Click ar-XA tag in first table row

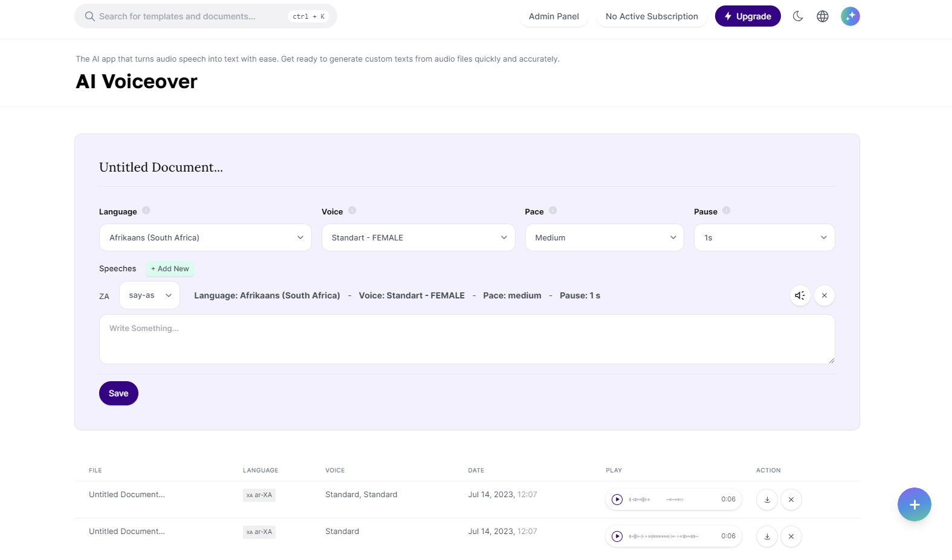pos(259,495)
